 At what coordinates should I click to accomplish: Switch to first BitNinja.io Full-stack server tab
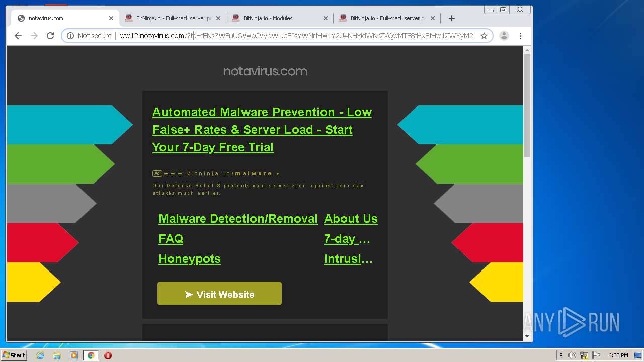(x=173, y=18)
